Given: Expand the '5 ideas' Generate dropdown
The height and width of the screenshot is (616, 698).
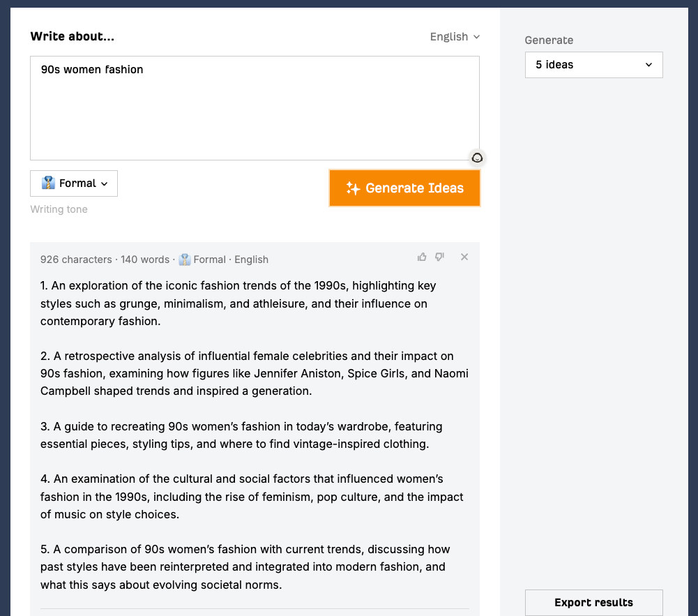Looking at the screenshot, I should pos(593,65).
